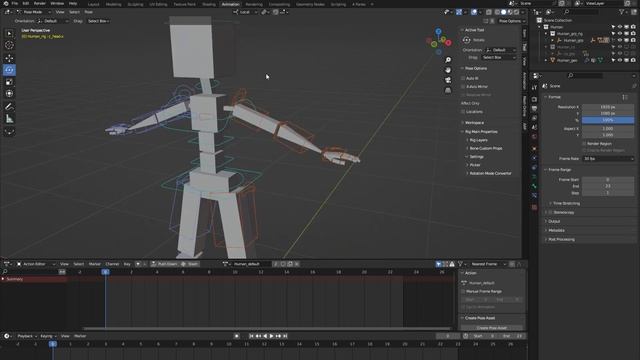
Task: Enable the Render Region checkbox
Action: click(584, 144)
